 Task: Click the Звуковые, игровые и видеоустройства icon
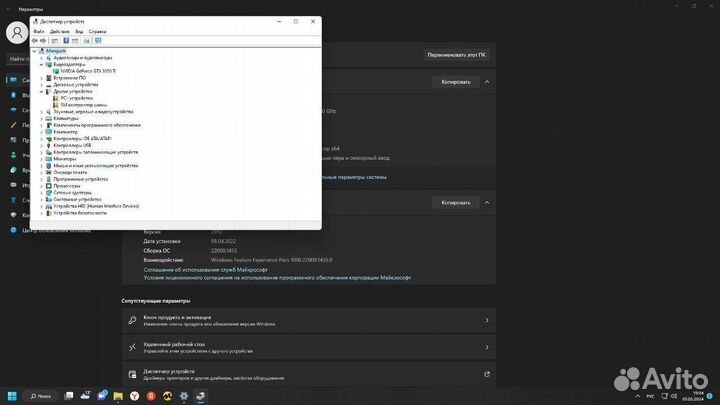49,112
